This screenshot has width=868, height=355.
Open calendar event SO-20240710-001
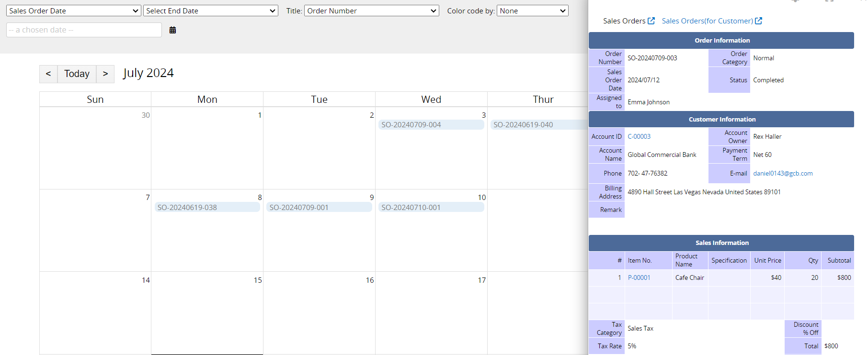coord(431,207)
